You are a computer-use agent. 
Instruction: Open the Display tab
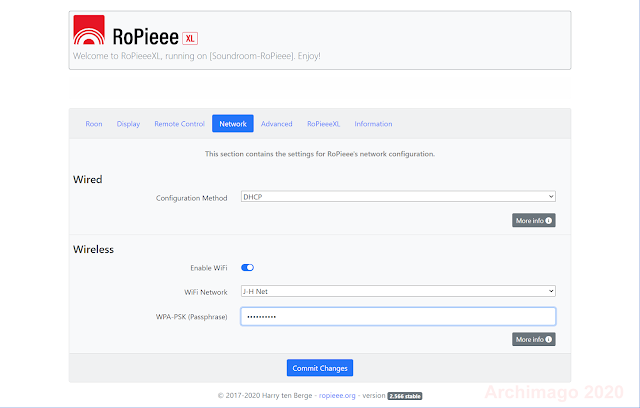coord(128,124)
